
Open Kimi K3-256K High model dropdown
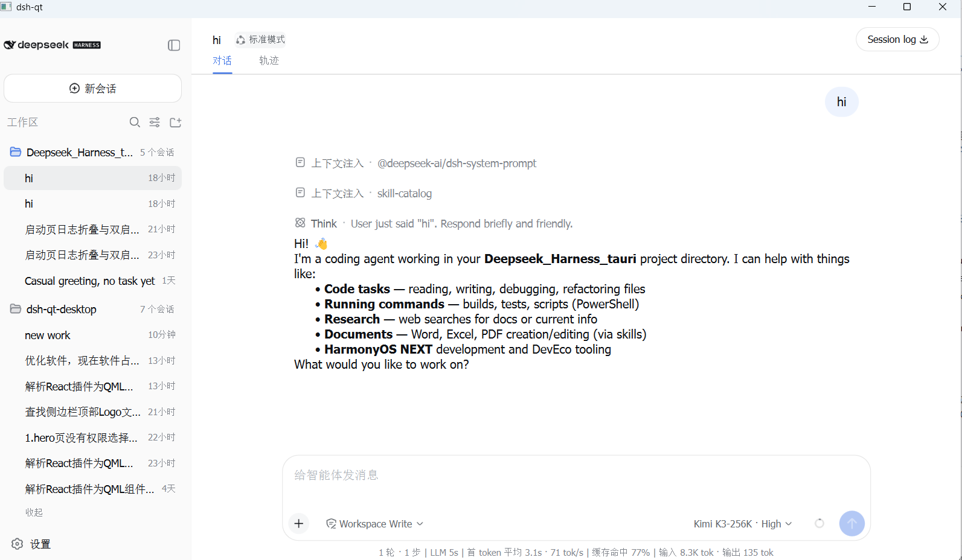743,524
